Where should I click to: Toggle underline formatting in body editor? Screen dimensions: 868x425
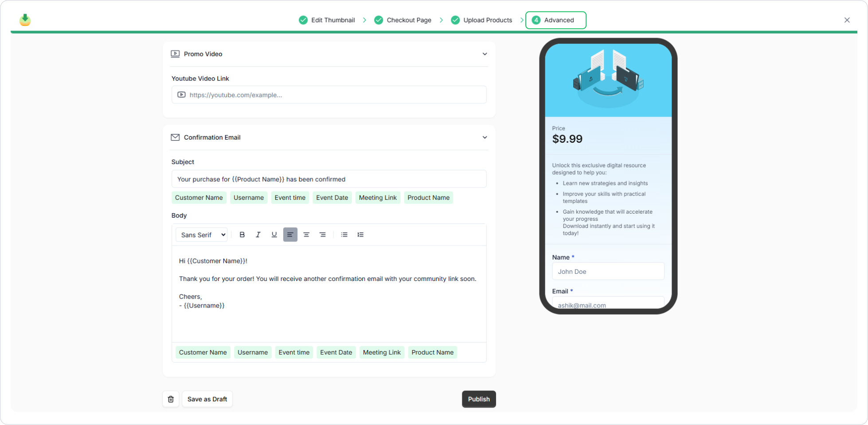click(274, 235)
